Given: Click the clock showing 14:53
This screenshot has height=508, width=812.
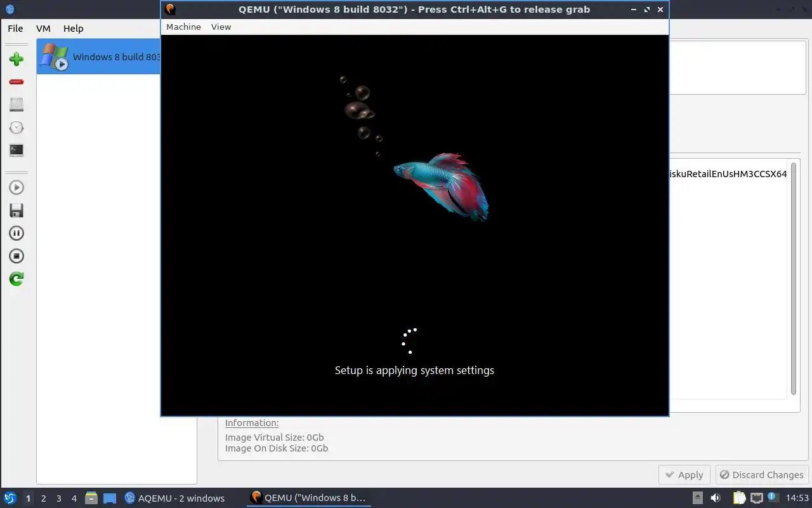Looking at the screenshot, I should click(x=797, y=498).
